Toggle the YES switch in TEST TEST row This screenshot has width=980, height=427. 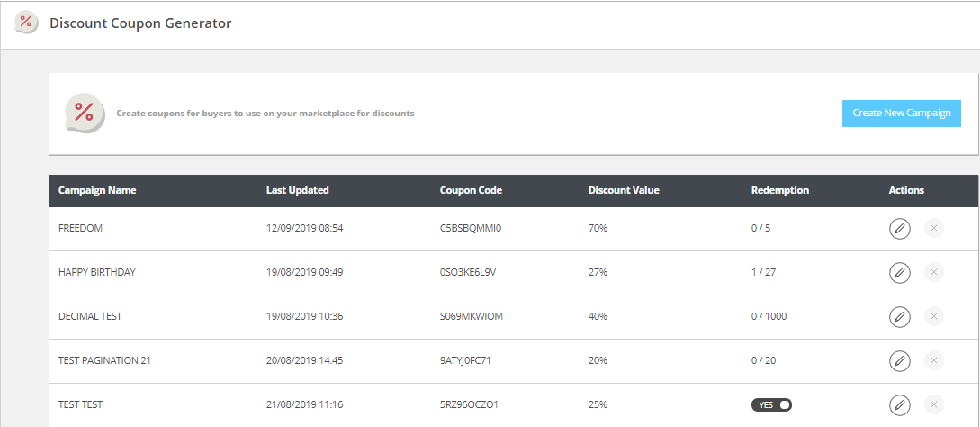click(x=771, y=405)
